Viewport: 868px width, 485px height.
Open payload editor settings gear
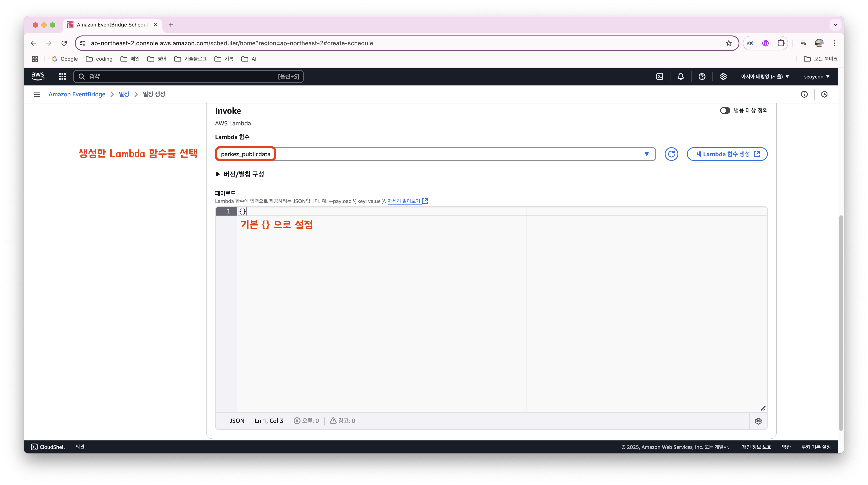tap(758, 421)
